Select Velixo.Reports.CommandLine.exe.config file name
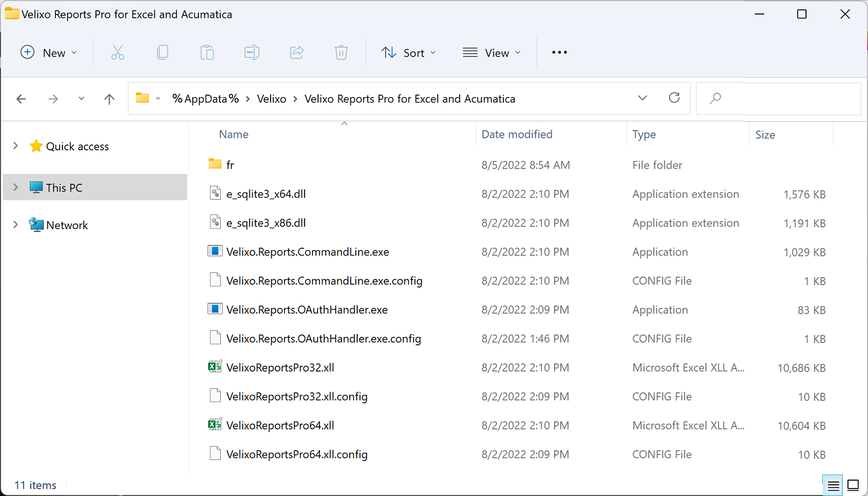 325,281
